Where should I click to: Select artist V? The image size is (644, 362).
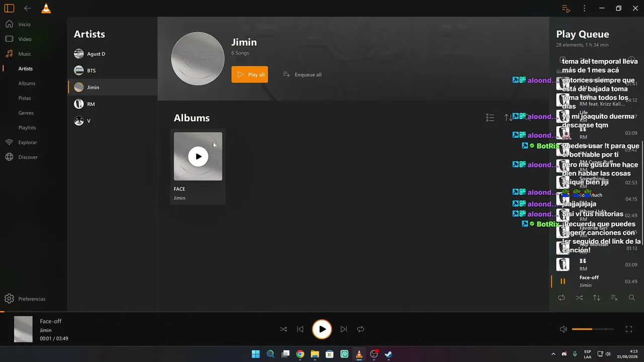tap(113, 121)
